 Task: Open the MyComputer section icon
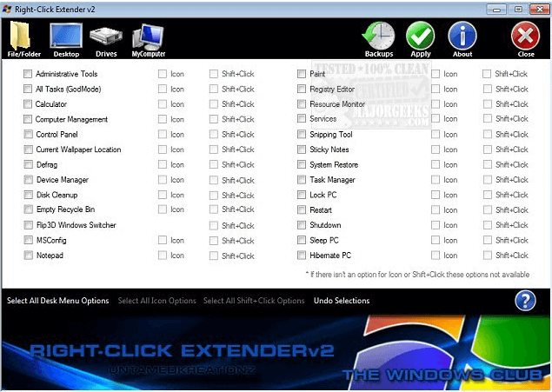[148, 39]
